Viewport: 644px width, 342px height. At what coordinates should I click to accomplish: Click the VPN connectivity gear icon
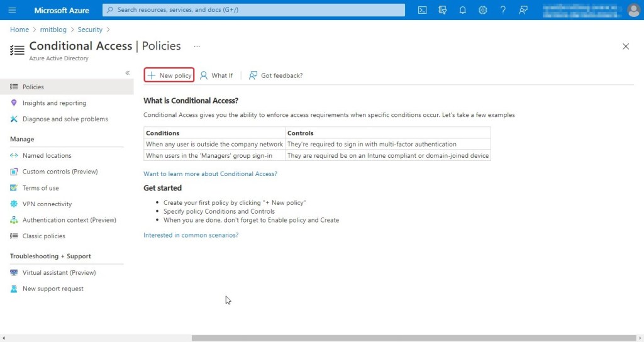pyautogui.click(x=14, y=204)
